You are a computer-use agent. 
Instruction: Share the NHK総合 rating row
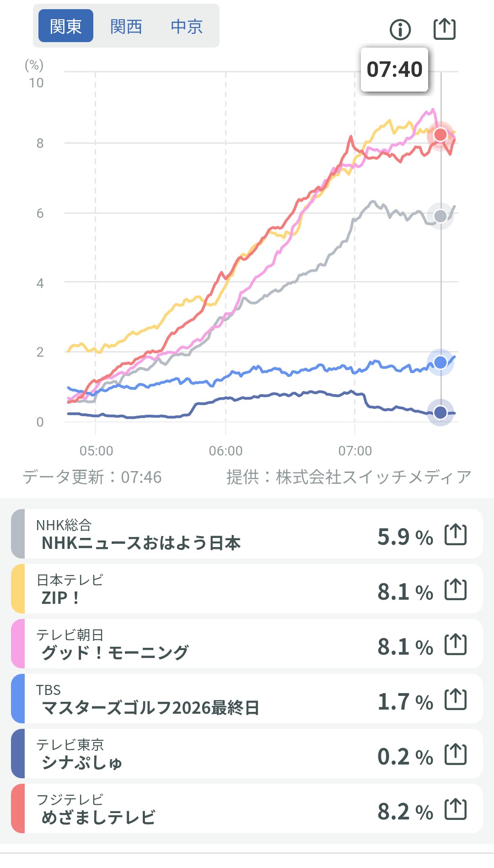pyautogui.click(x=456, y=534)
